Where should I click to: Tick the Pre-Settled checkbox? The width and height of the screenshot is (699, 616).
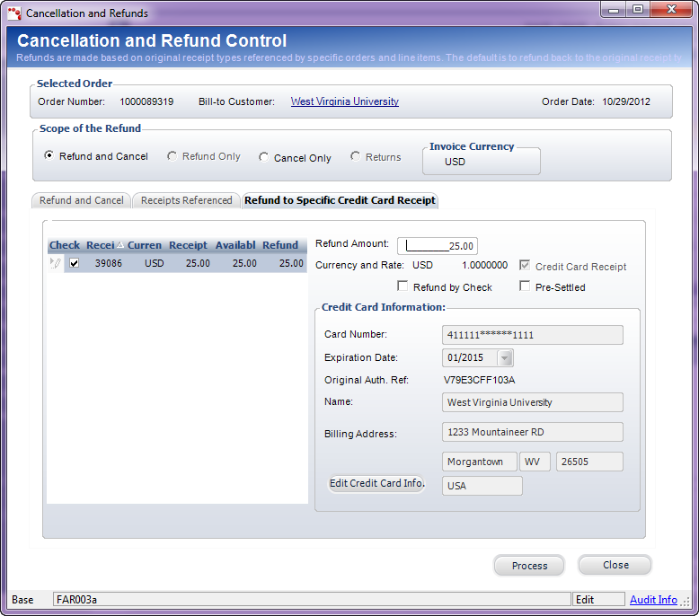coord(525,287)
